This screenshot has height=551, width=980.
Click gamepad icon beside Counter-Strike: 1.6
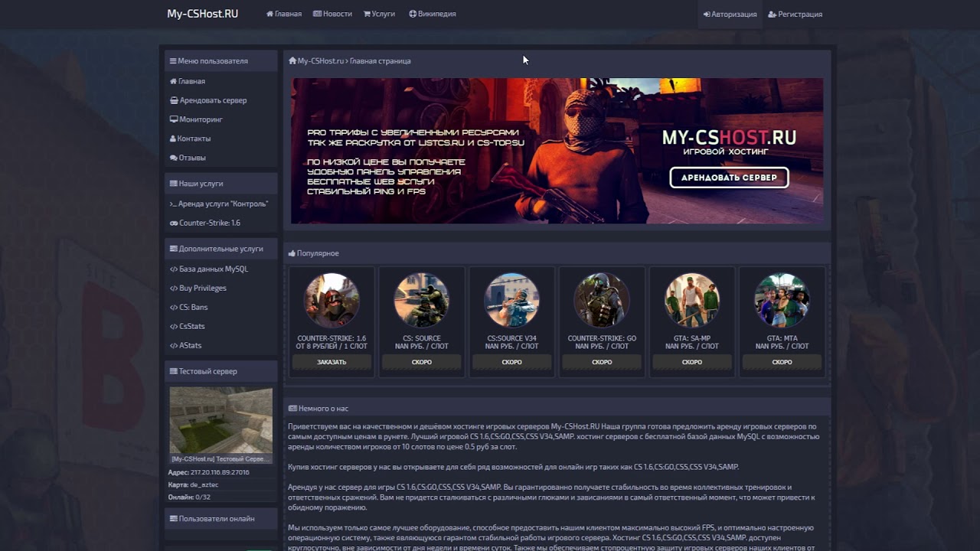(174, 223)
